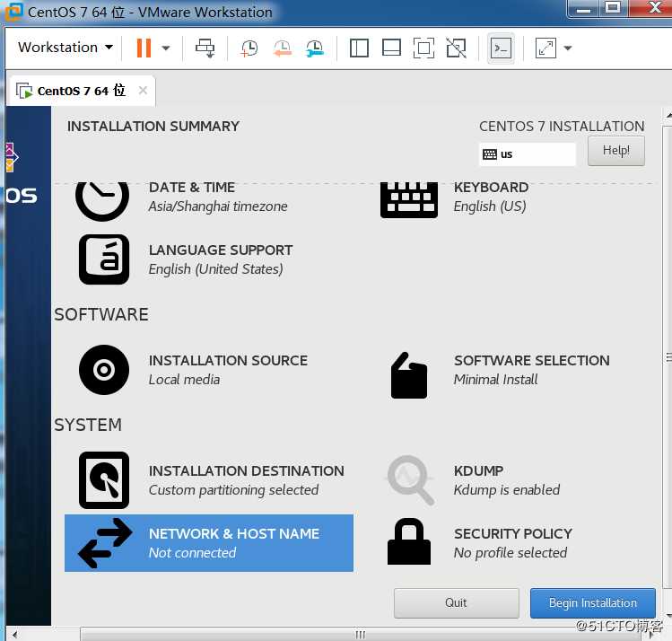
Task: Open INSTALLATION SOURCE Local media entry
Action: point(228,370)
